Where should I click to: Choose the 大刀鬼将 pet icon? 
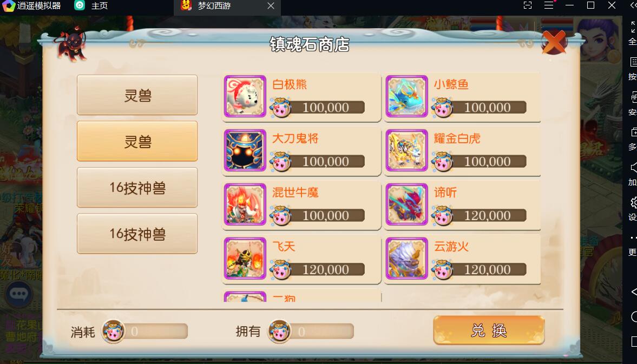245,150
